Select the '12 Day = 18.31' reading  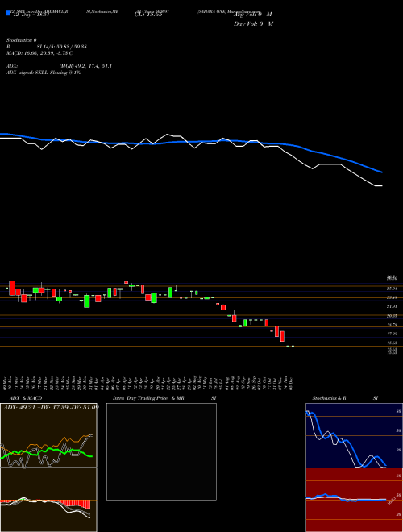click(30, 15)
